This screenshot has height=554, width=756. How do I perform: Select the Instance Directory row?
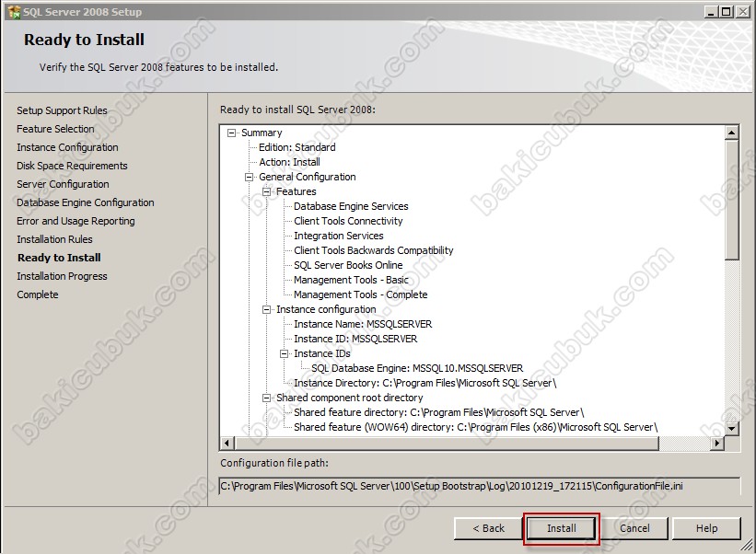tap(425, 383)
